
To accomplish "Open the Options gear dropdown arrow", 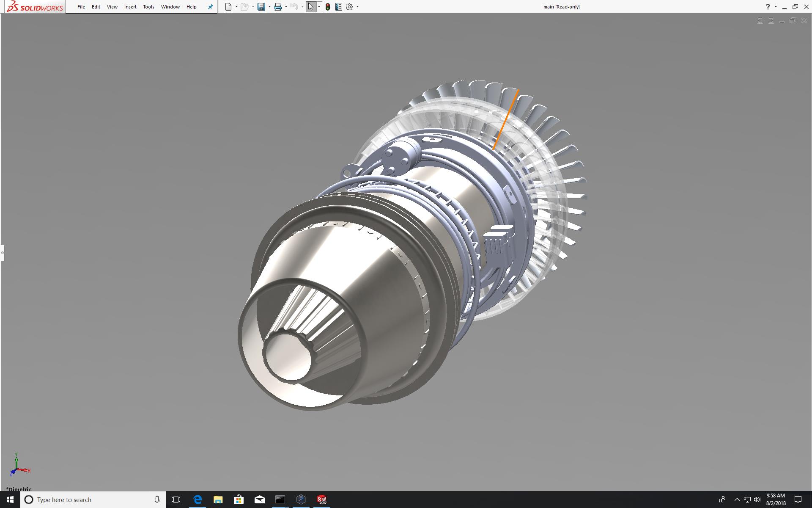I will coord(357,7).
